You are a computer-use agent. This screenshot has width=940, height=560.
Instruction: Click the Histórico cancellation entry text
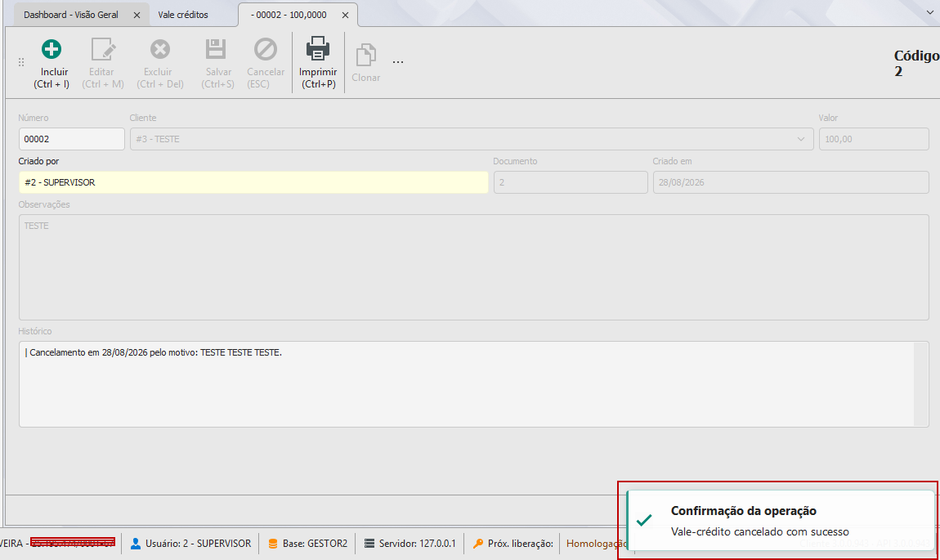point(156,352)
